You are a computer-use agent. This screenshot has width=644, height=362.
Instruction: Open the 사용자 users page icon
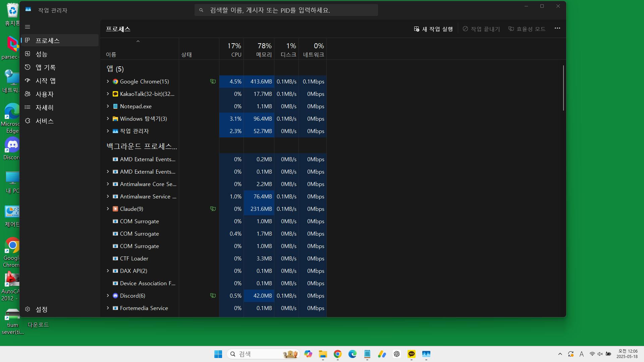click(x=28, y=94)
